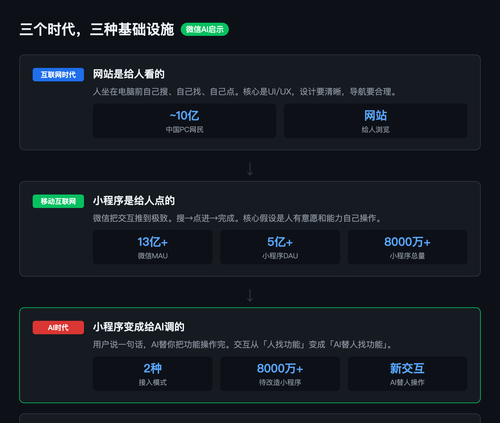This screenshot has height=423, width=500.
Task: Click the heading 小程序是给人点的
Action: 134,201
